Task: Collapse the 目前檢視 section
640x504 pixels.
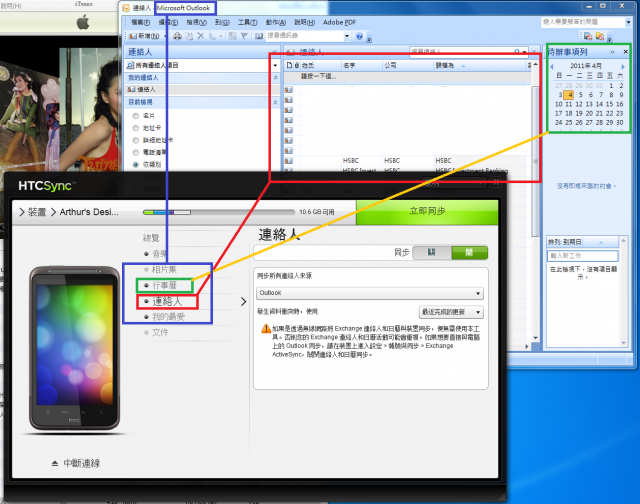Action: pos(275,102)
